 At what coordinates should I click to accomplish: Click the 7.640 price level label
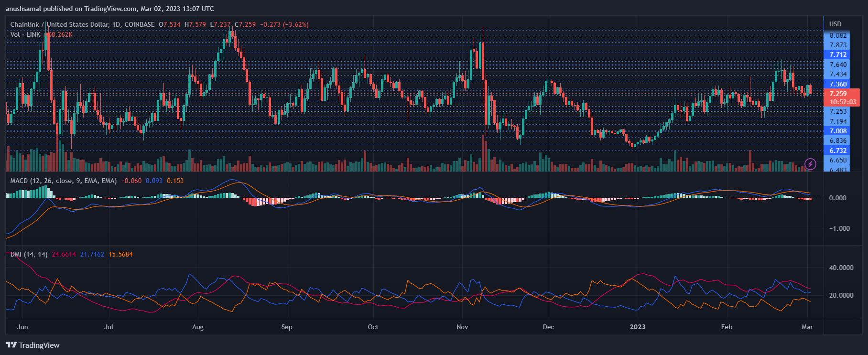[x=838, y=65]
